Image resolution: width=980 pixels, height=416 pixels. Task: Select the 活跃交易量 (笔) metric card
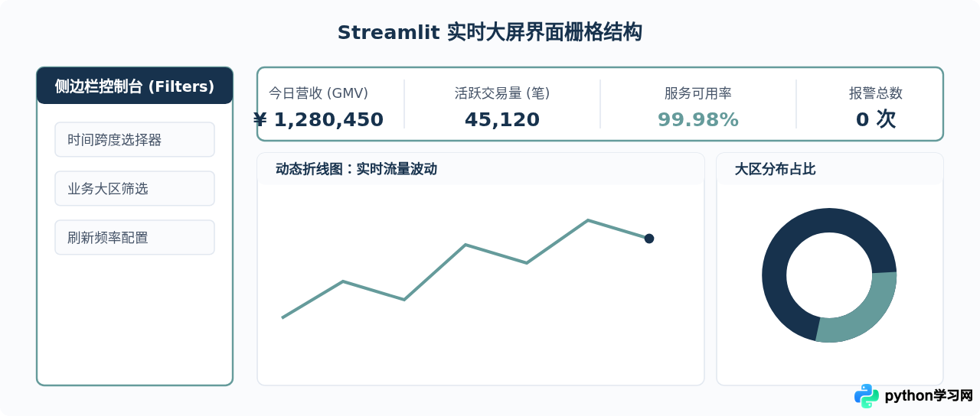[502, 104]
